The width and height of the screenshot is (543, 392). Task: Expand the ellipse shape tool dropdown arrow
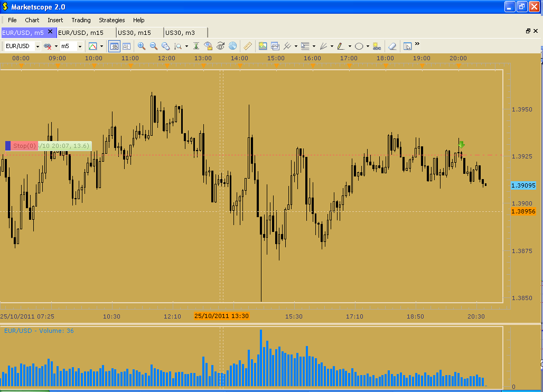click(x=368, y=46)
